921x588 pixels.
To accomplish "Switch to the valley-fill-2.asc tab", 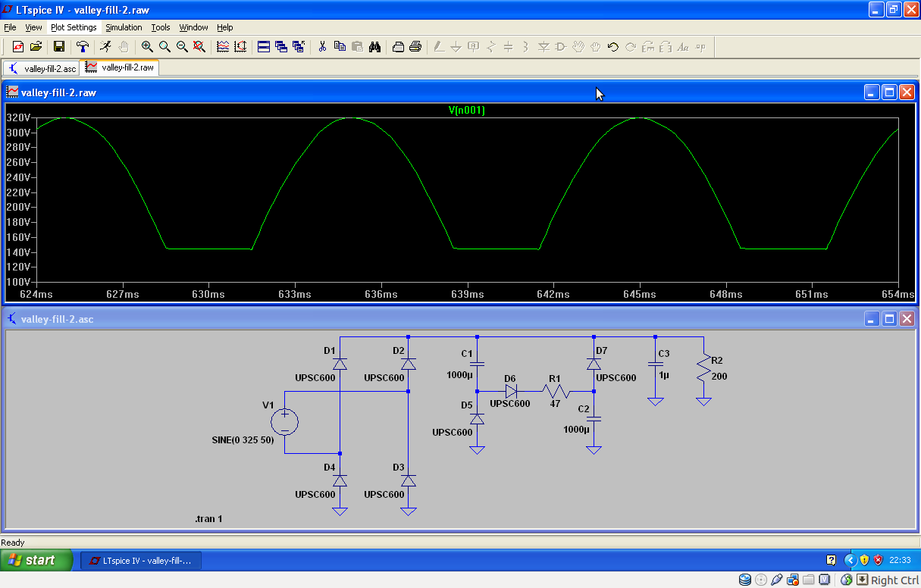I will click(x=42, y=68).
